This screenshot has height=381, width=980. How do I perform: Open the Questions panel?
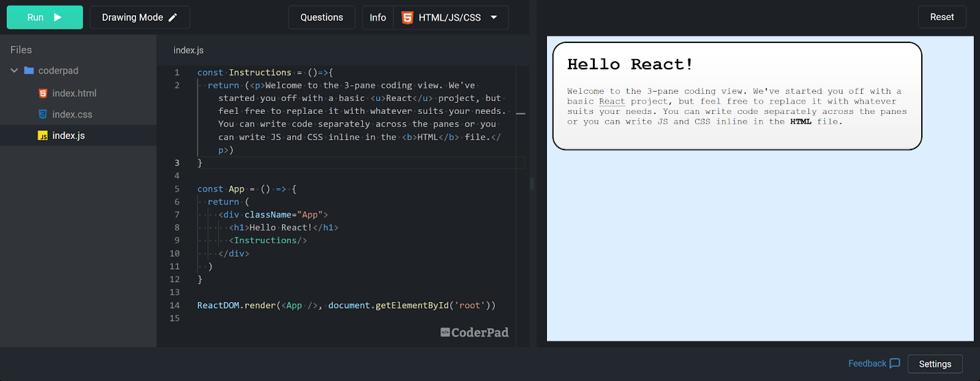tap(322, 17)
